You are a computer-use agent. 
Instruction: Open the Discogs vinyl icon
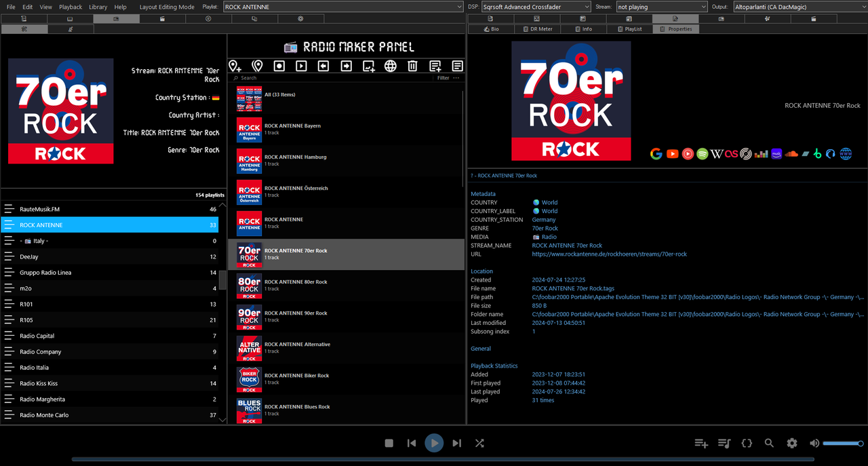click(746, 154)
